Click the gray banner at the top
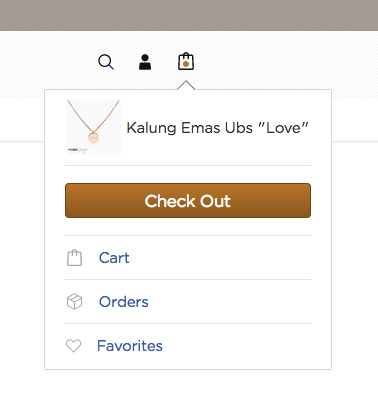 coord(189,15)
